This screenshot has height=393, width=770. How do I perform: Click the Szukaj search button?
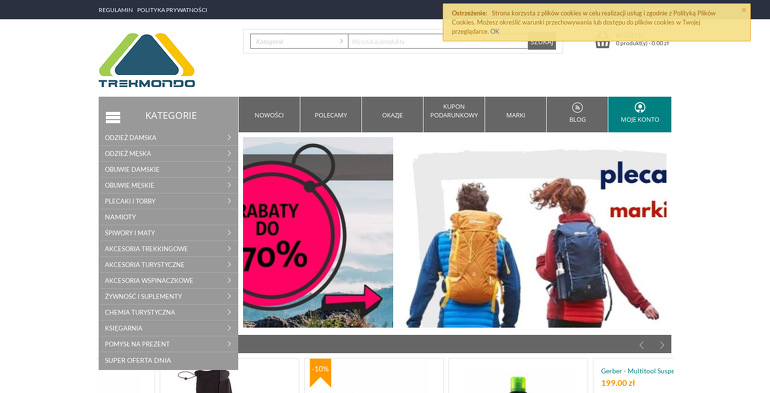pos(542,41)
